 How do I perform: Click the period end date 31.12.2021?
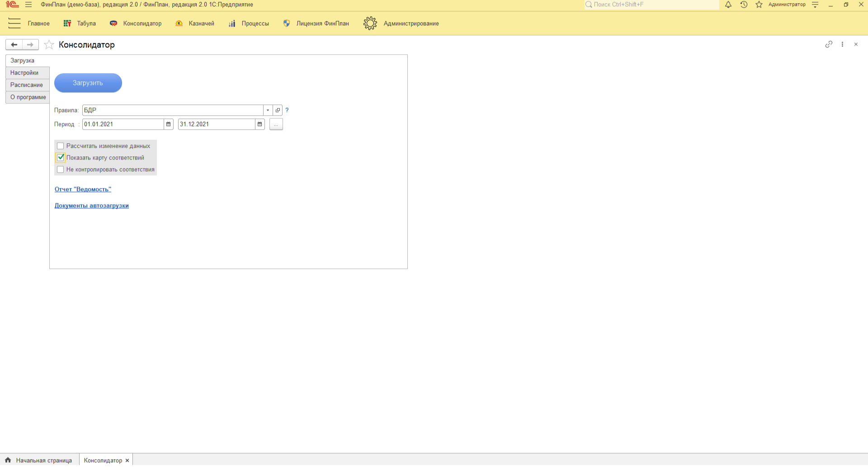(x=217, y=124)
